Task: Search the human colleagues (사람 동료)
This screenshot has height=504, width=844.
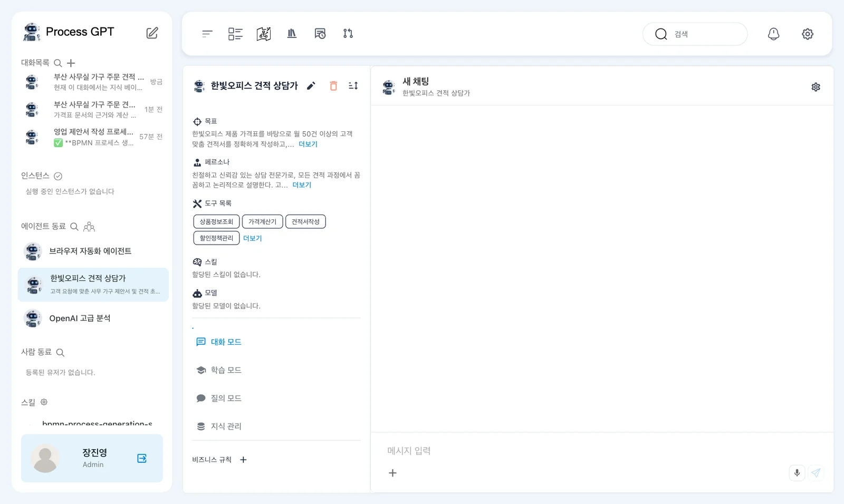Action: click(60, 352)
